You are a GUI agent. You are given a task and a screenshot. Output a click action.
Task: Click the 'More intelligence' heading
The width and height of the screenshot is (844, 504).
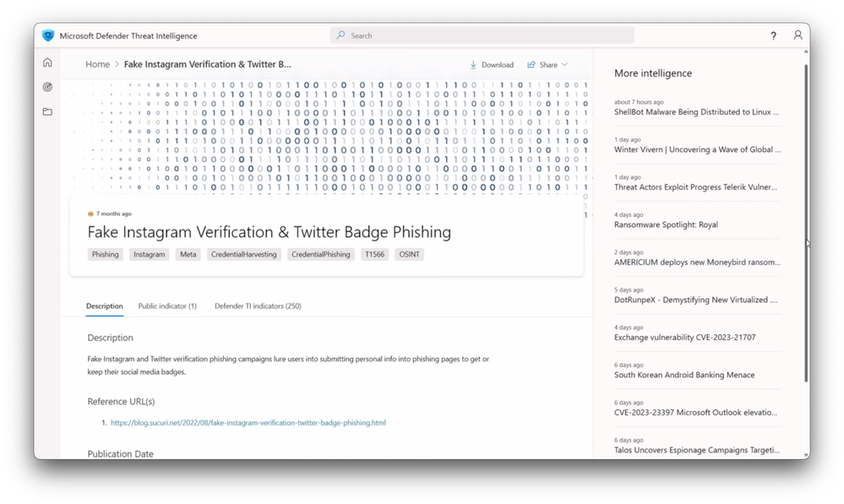click(x=653, y=73)
